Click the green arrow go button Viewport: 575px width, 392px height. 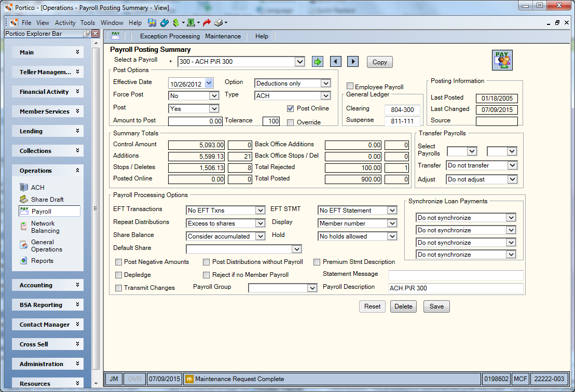point(318,62)
